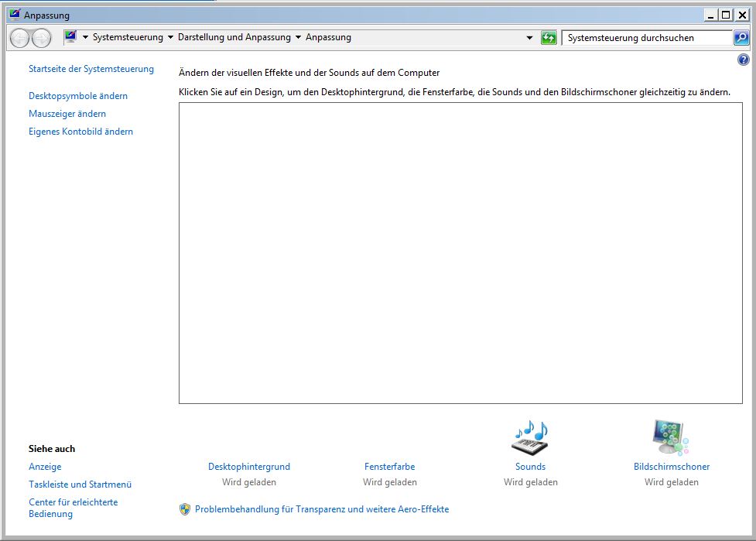Screen dimensions: 756x541
Task: Open Center für erleichterte Bedienung
Action: (73, 508)
